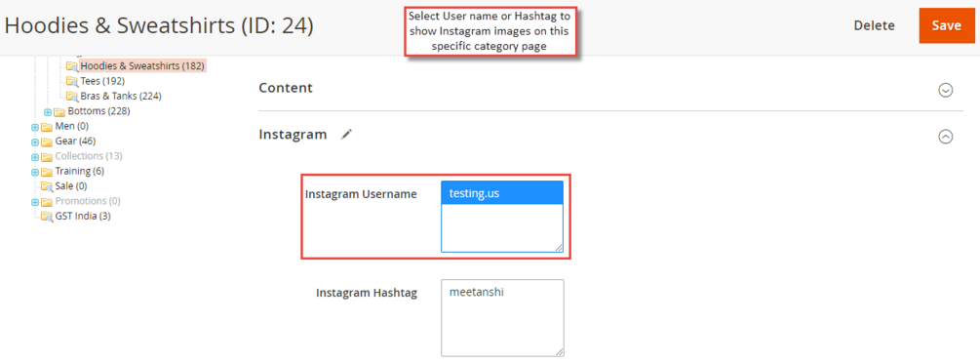Click the pencil edit icon beside Instagram
Image resolution: width=980 pixels, height=363 pixels.
[x=346, y=134]
